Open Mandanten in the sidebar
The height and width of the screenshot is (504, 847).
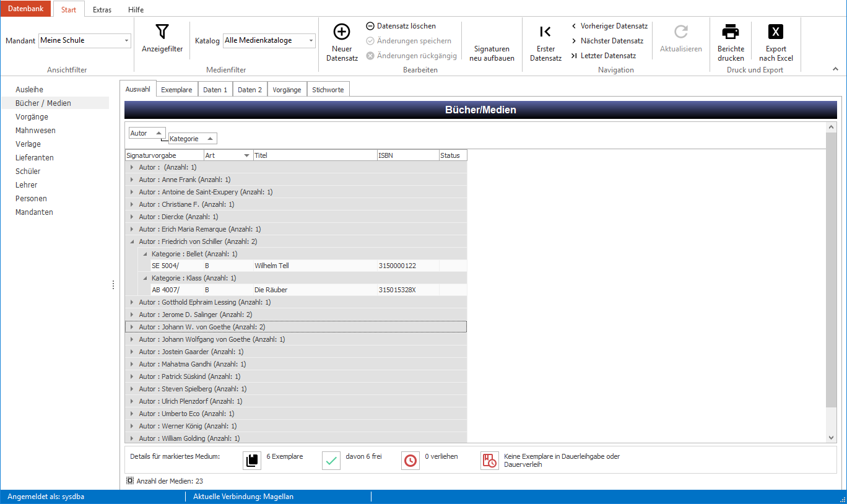(x=35, y=212)
